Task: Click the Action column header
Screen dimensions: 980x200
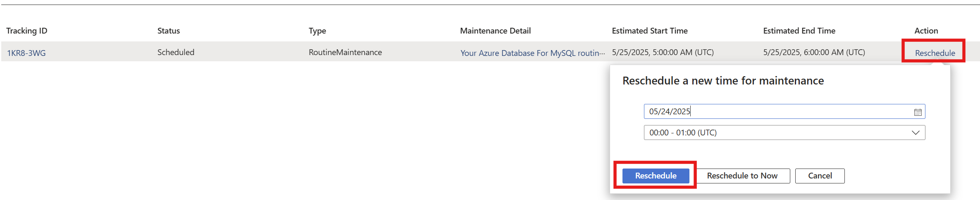Action: point(926,31)
